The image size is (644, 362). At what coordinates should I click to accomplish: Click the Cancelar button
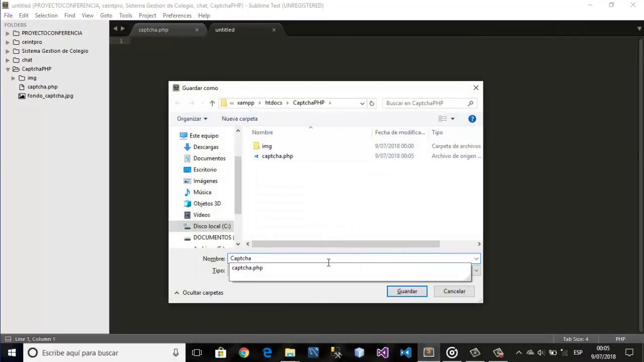(454, 292)
